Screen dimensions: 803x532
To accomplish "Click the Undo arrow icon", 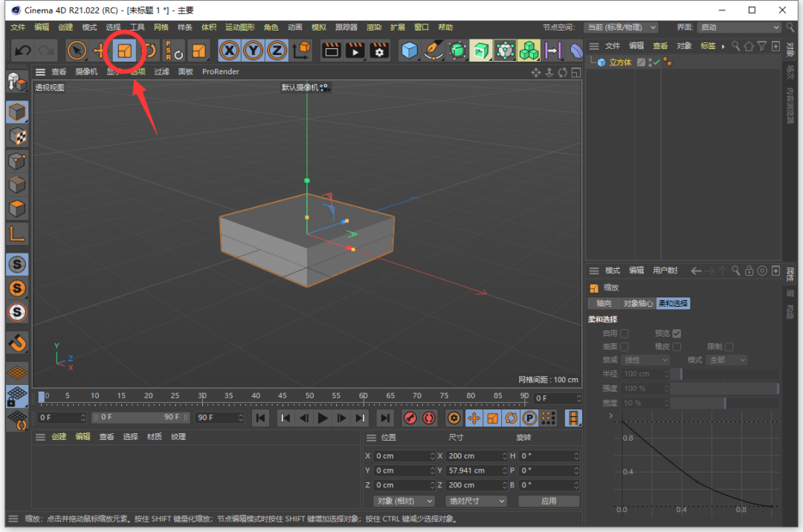I will [22, 51].
